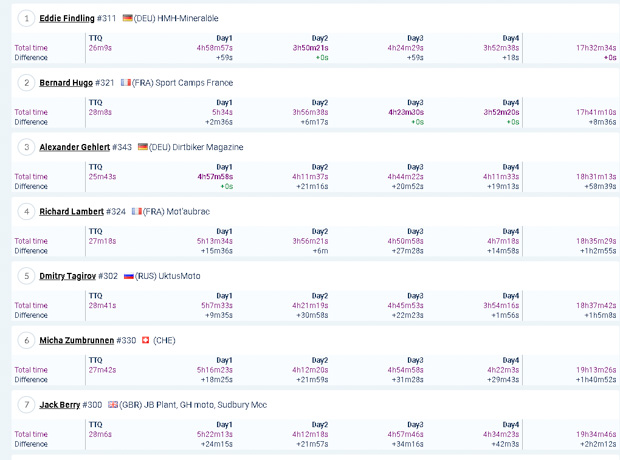Click rank 7 circle badge
The width and height of the screenshot is (620, 460).
click(26, 405)
